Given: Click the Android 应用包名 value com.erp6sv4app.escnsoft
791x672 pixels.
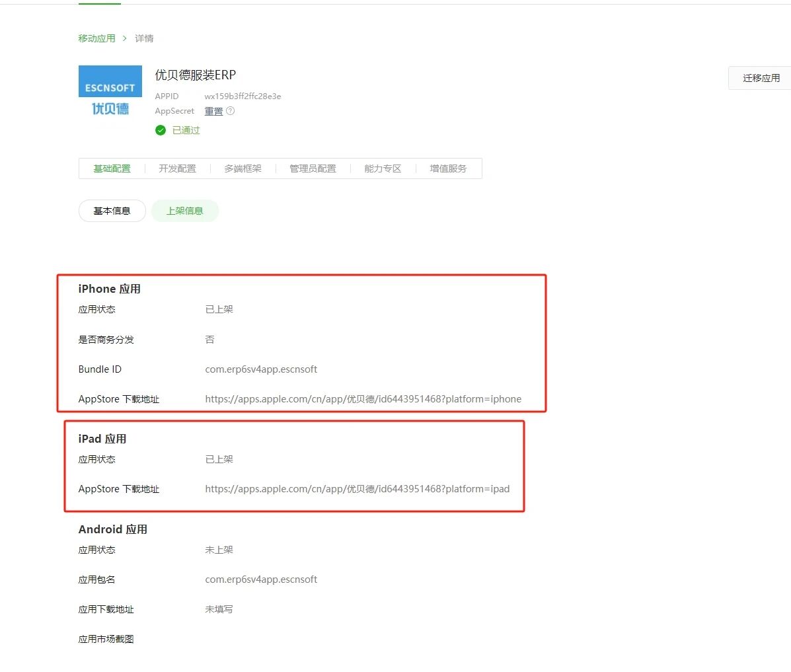Looking at the screenshot, I should [261, 579].
